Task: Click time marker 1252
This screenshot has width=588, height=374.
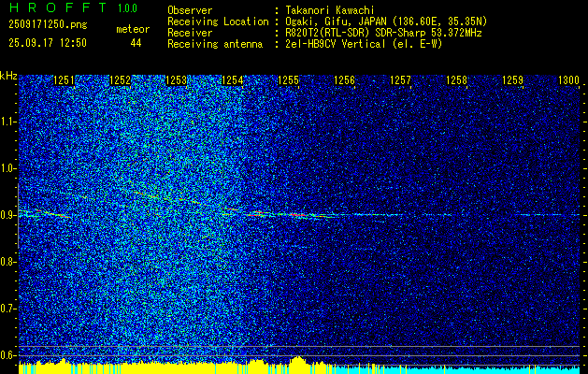Action: point(121,80)
